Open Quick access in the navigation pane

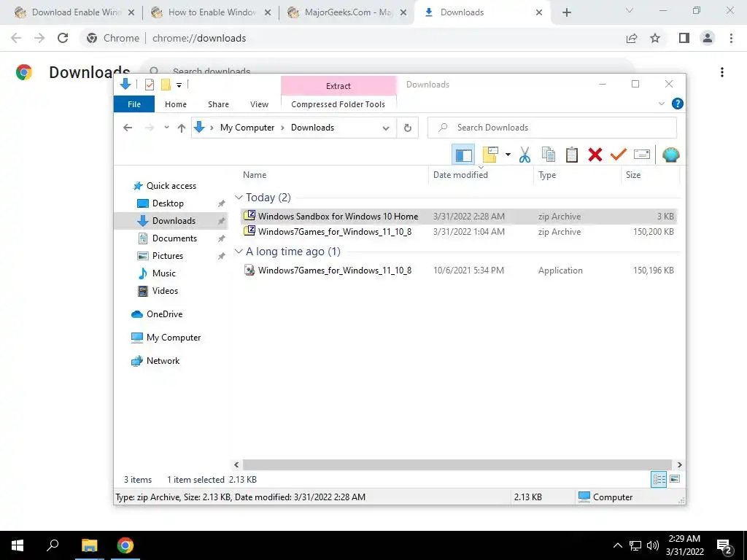[171, 186]
